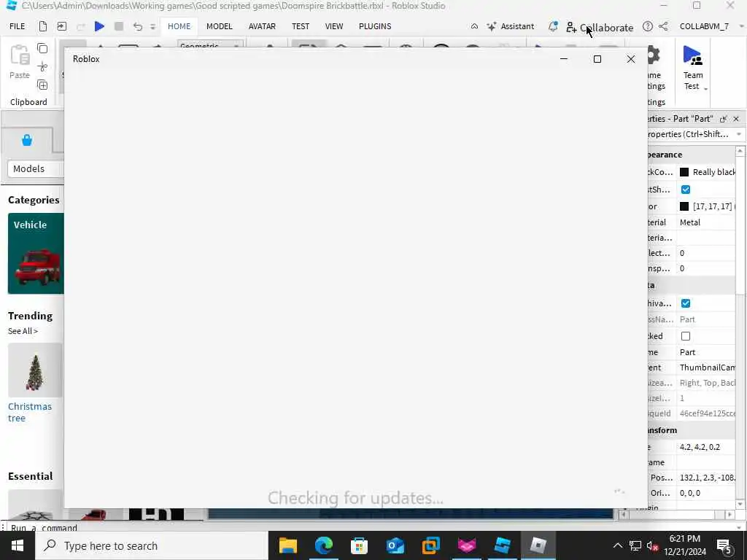The image size is (747, 560).
Task: Toggle the CastShadow checkbox
Action: pos(686,190)
